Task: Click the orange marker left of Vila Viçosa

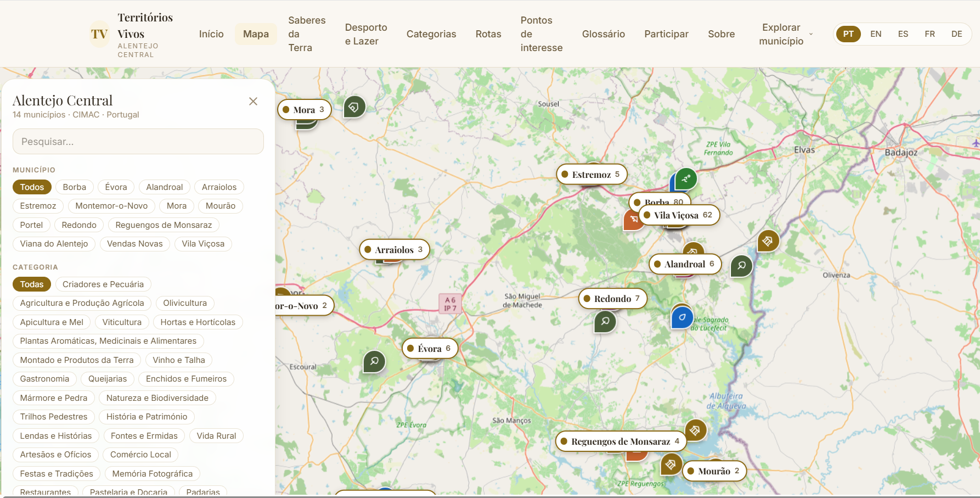Action: pos(632,220)
